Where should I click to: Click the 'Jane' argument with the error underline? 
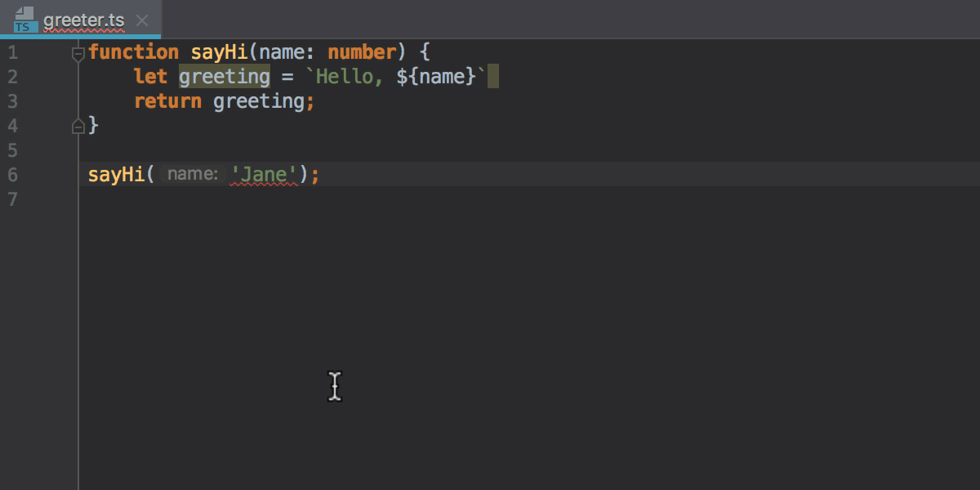[x=263, y=174]
